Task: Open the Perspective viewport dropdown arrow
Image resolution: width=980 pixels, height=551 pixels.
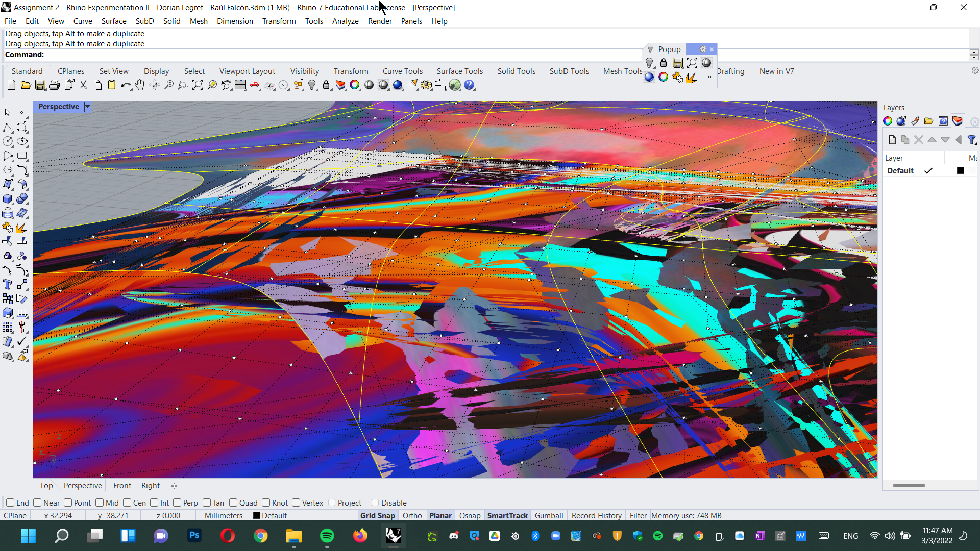Action: click(87, 107)
